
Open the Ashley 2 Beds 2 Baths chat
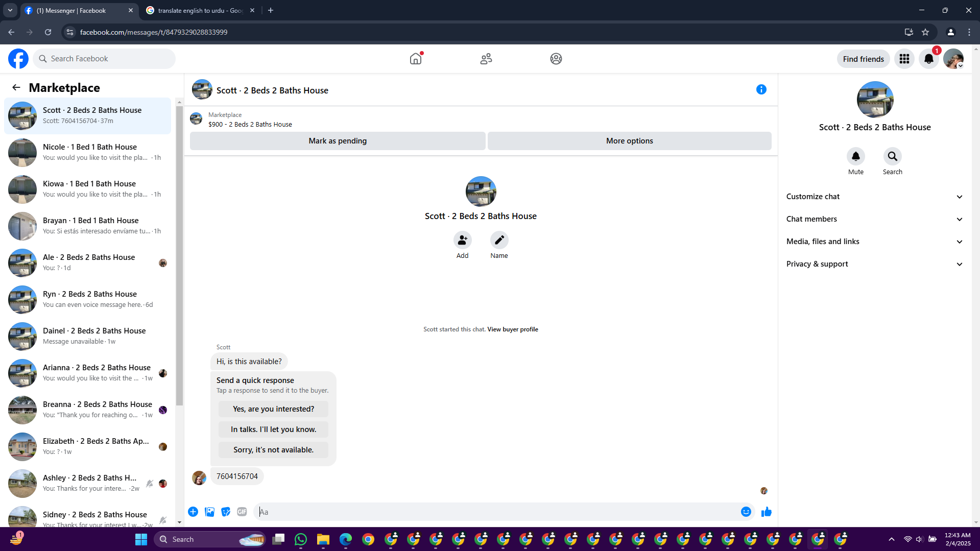tap(88, 484)
